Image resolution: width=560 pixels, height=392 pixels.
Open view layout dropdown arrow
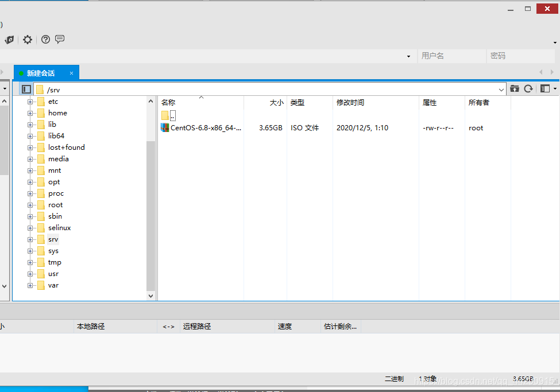tap(555, 88)
